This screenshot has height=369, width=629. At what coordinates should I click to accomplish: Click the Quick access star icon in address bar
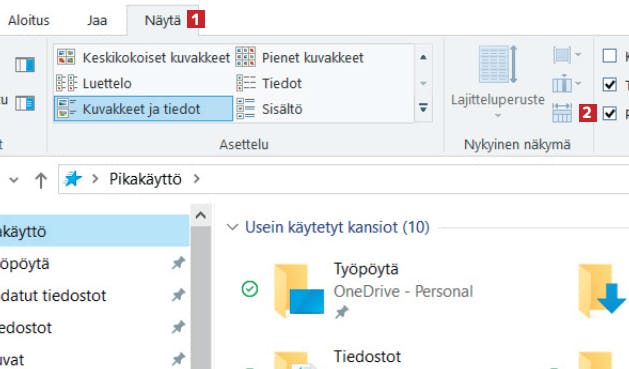(x=73, y=179)
